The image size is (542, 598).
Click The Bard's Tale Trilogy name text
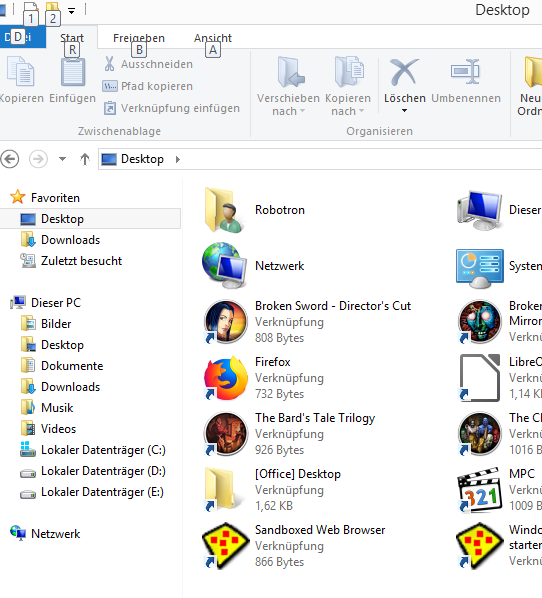(x=315, y=418)
